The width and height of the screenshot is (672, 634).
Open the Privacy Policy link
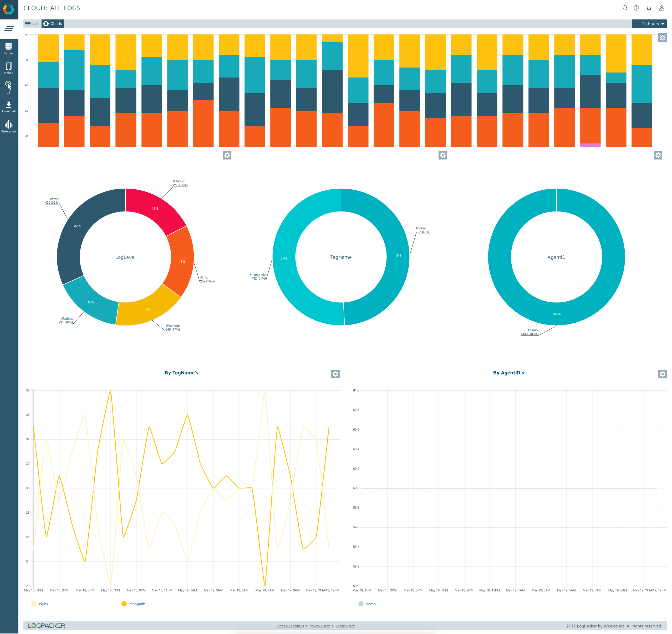click(320, 626)
